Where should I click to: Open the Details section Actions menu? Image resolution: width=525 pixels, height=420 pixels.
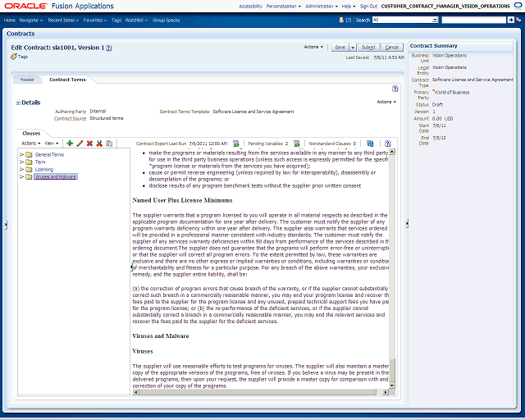(386, 102)
